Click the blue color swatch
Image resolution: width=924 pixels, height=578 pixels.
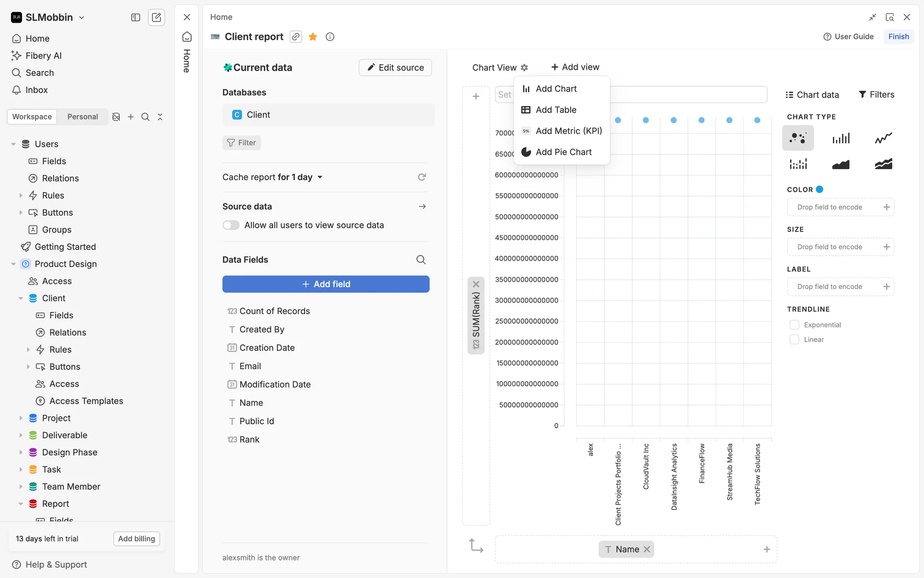tap(820, 189)
